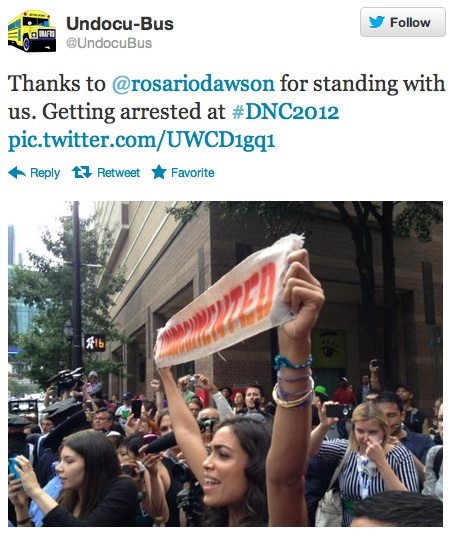
Task: Open the #DNC2012 hashtag
Action: pos(285,112)
